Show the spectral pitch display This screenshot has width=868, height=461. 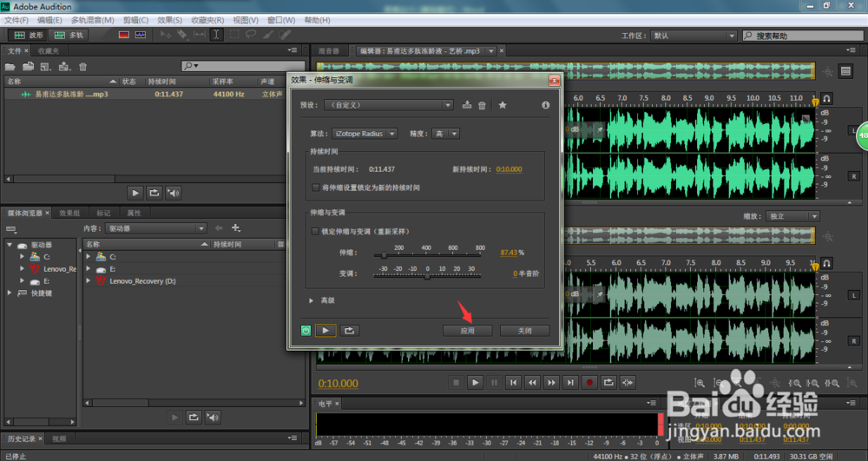141,35
